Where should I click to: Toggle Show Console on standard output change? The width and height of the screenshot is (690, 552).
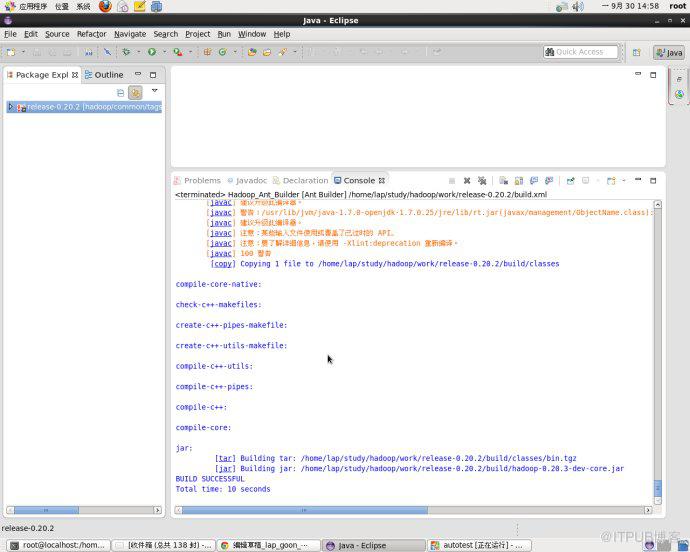[534, 180]
